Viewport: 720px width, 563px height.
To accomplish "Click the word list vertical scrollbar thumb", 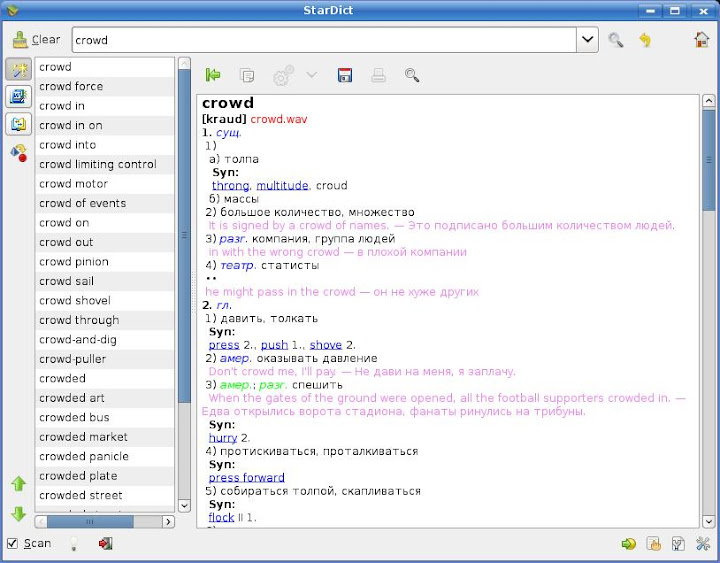I will [184, 236].
